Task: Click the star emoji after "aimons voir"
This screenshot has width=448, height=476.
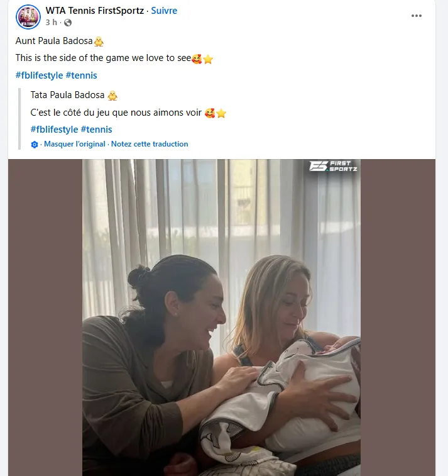Action: pos(221,113)
